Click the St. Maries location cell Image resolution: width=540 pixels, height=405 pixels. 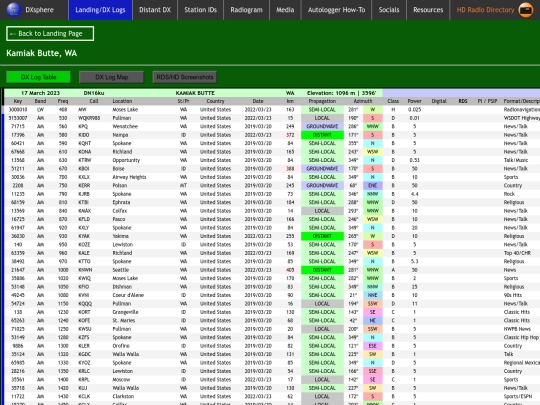124,321
